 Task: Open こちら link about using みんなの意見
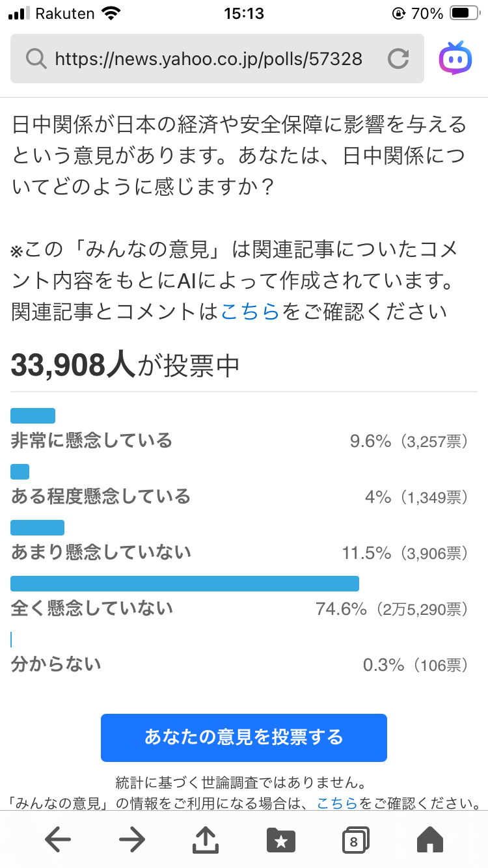(x=336, y=803)
